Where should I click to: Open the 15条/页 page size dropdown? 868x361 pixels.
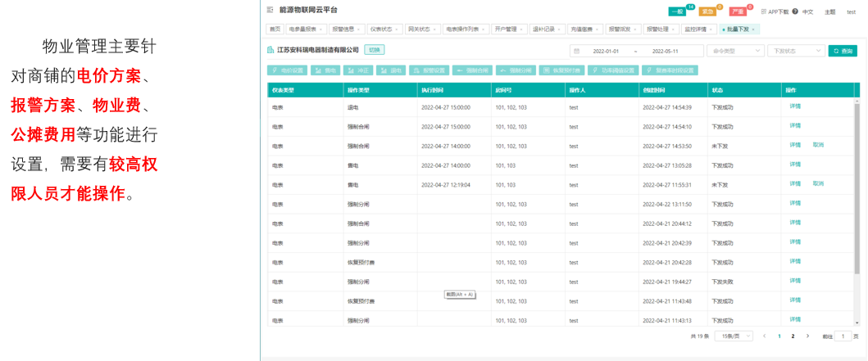(734, 336)
